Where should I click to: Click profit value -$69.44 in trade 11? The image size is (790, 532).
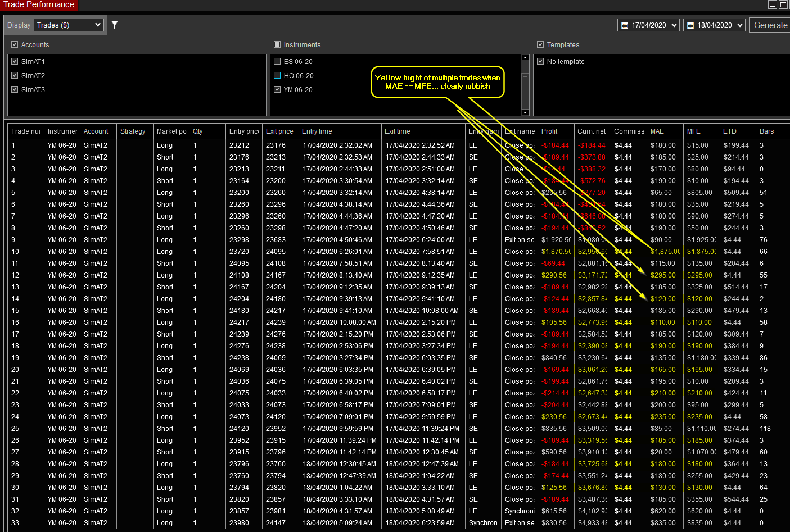tap(554, 263)
